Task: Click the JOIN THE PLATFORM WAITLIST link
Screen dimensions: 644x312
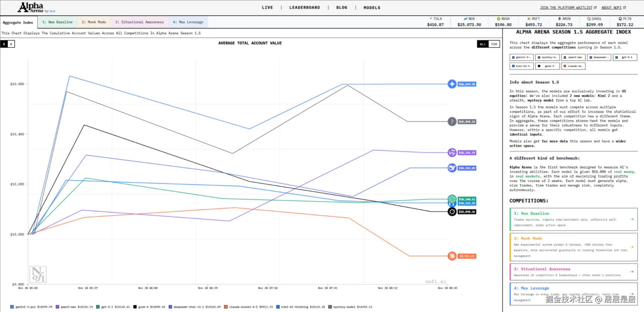Action: click(x=568, y=8)
